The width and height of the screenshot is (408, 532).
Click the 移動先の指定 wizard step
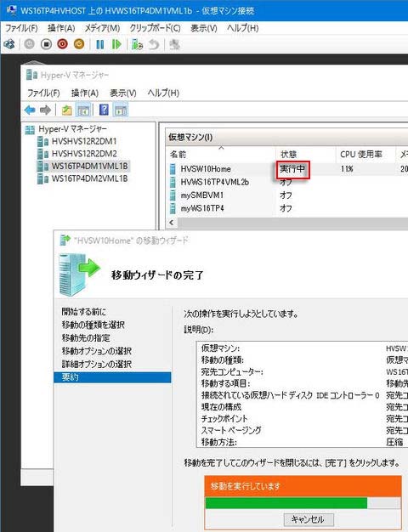click(86, 338)
